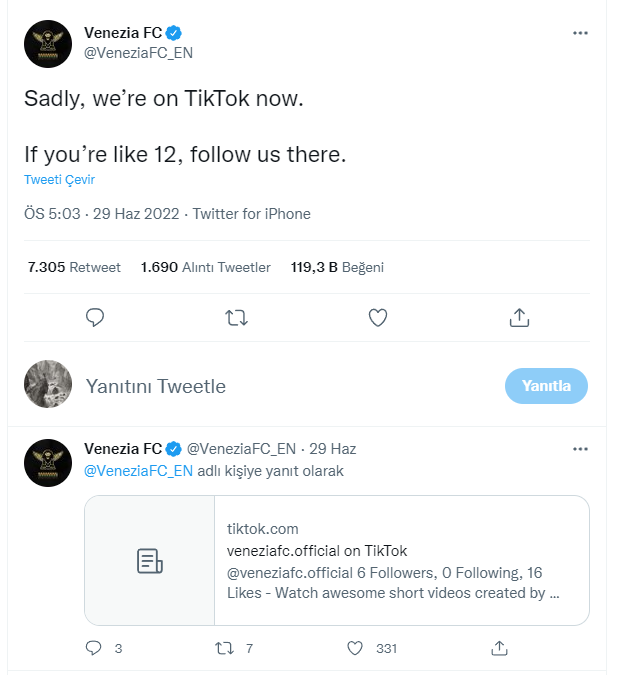Screen dimensions: 618x675
Task: Open the Venezia FC avatar on main tweet
Action: click(x=48, y=44)
